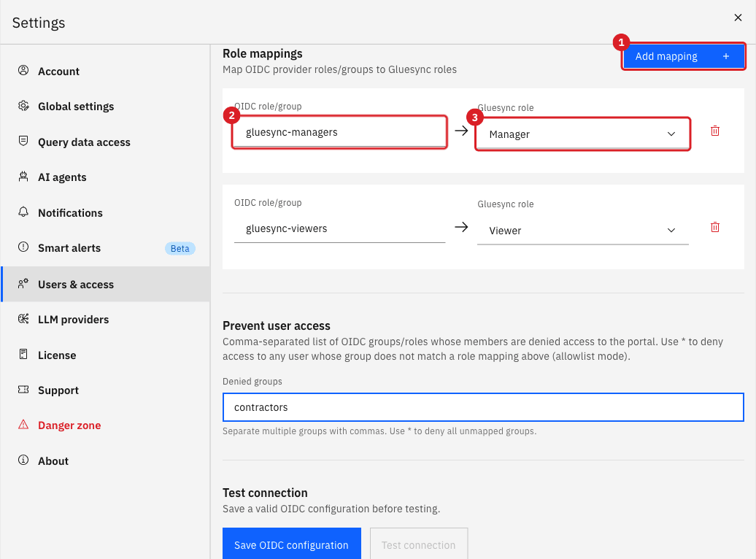Viewport: 756px width, 559px height.
Task: Select Users & access in sidebar
Action: click(106, 284)
